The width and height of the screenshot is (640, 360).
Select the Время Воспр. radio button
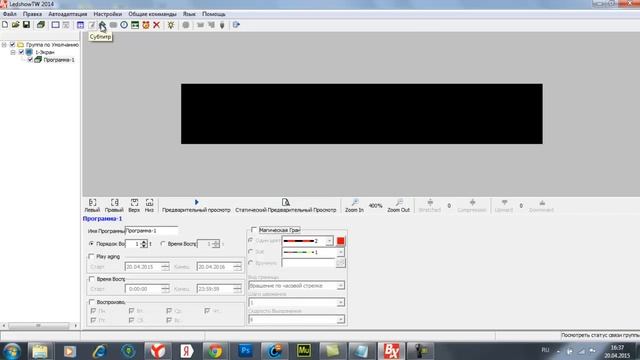(x=163, y=244)
